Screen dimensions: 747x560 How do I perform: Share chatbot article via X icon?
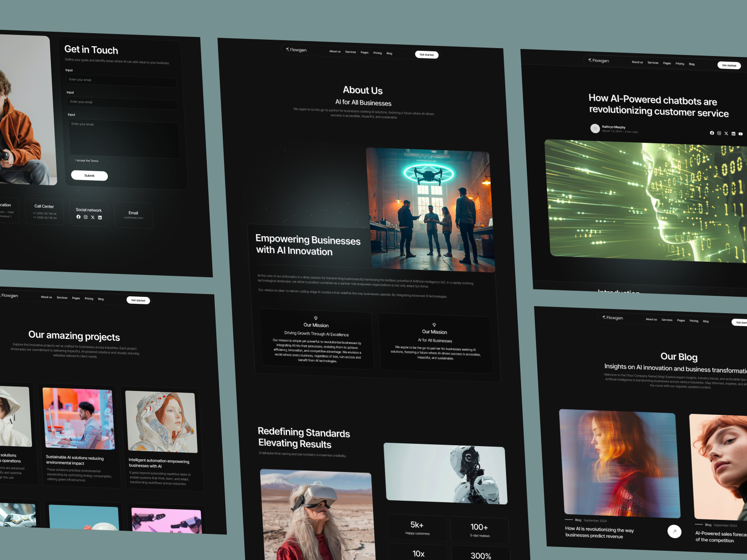coord(726,133)
